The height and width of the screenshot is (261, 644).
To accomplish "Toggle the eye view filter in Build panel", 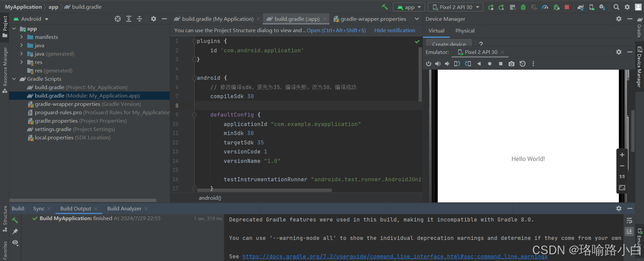I will pos(15,243).
